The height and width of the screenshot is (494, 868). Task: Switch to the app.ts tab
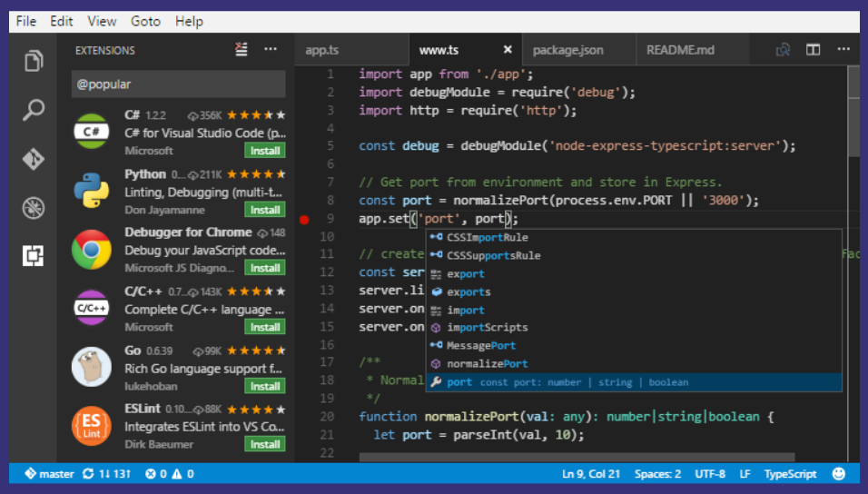pyautogui.click(x=351, y=50)
